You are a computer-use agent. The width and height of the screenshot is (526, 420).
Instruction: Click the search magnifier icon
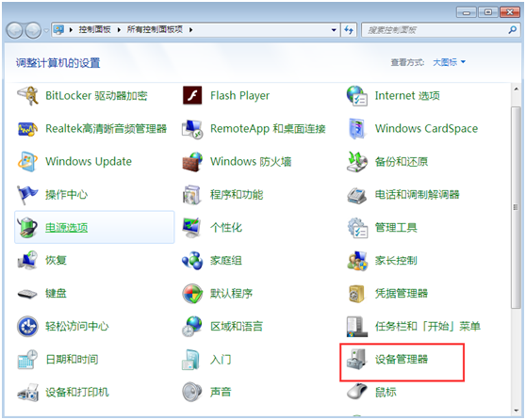point(512,30)
